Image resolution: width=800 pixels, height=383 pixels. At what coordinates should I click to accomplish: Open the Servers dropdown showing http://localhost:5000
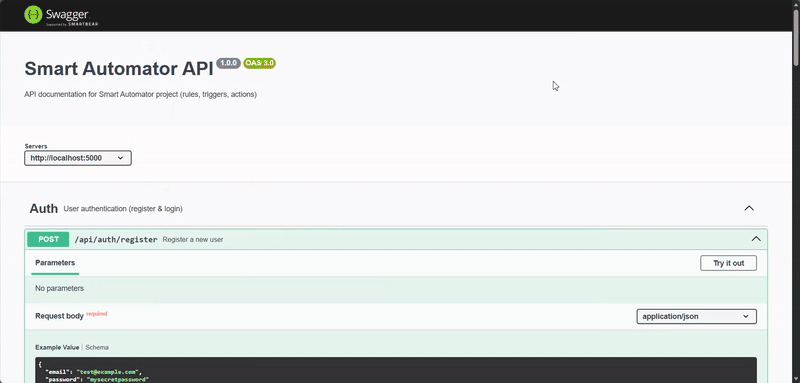pos(78,158)
